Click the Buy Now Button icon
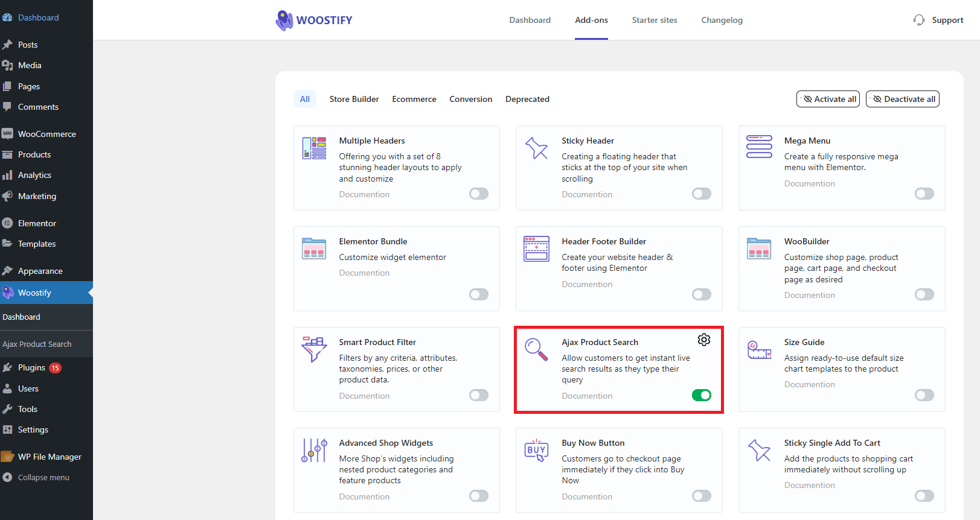 pos(536,450)
